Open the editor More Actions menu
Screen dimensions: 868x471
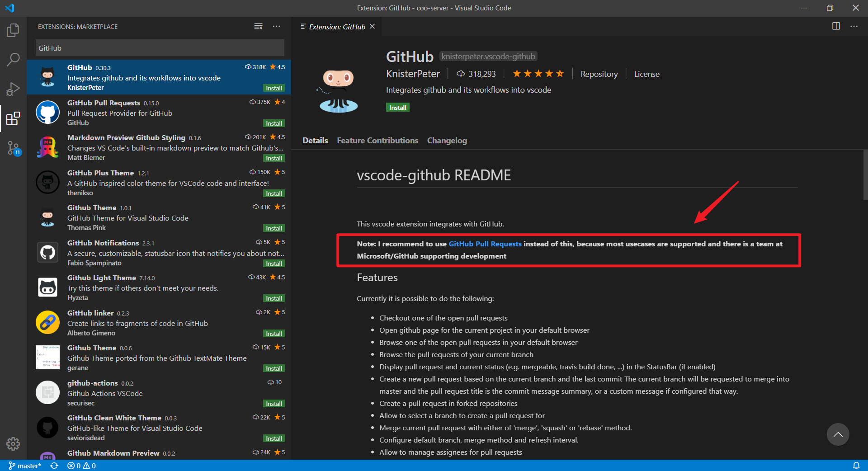854,26
